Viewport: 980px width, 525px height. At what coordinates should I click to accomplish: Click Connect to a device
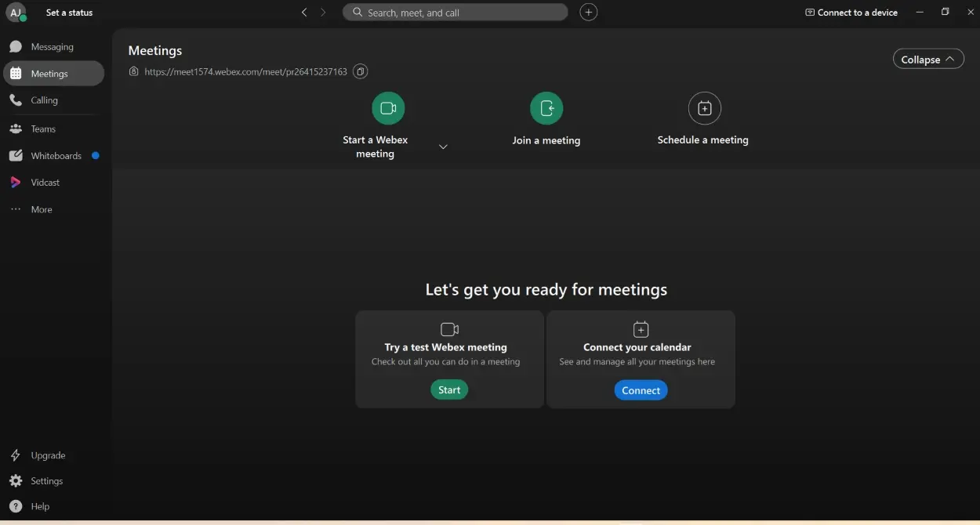851,13
